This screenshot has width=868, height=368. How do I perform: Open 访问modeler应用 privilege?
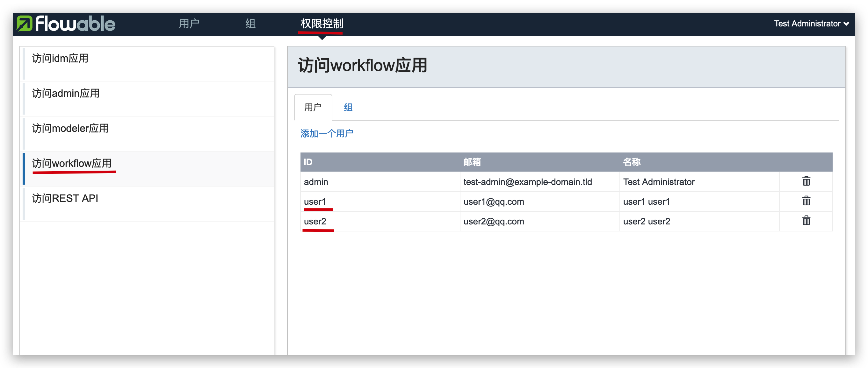point(70,128)
